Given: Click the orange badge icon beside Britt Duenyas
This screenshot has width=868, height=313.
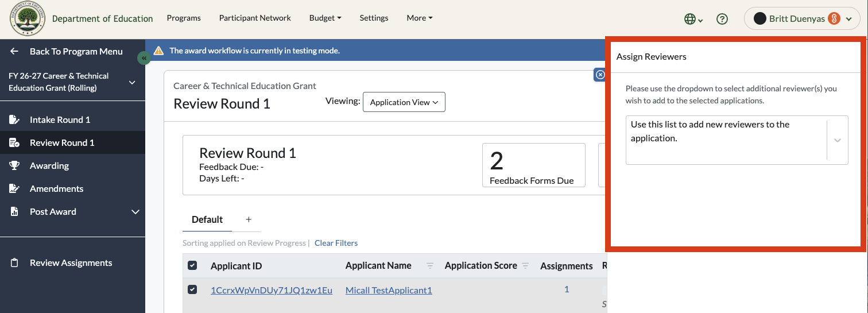Looking at the screenshot, I should coord(834,19).
